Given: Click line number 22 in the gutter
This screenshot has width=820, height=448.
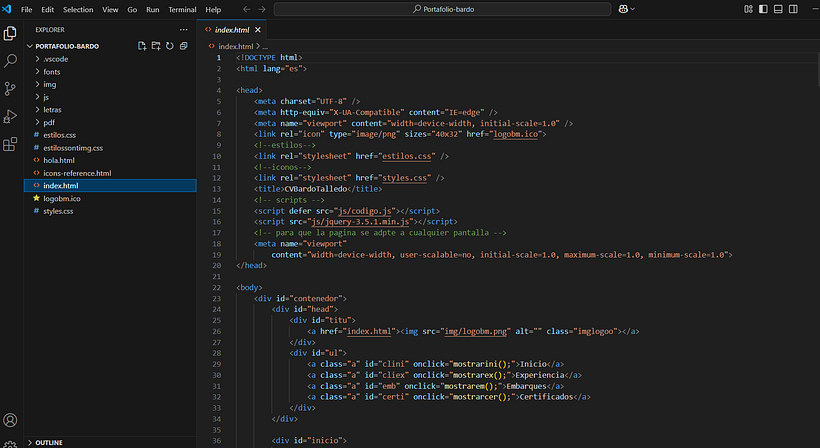Looking at the screenshot, I should [217, 288].
